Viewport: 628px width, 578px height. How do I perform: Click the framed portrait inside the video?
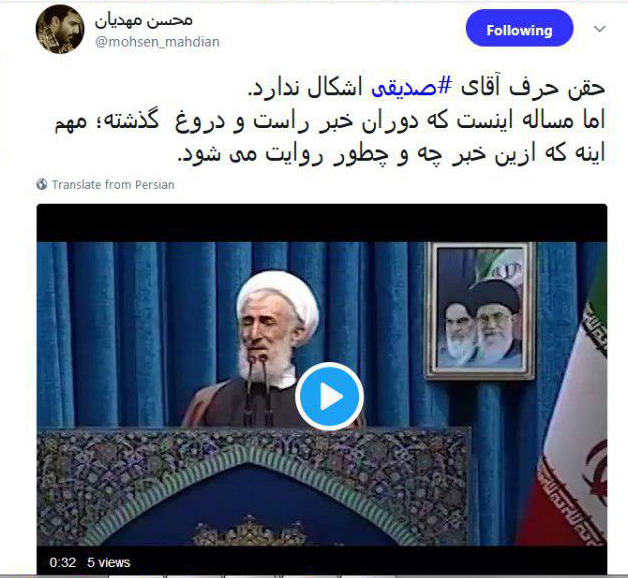480,310
